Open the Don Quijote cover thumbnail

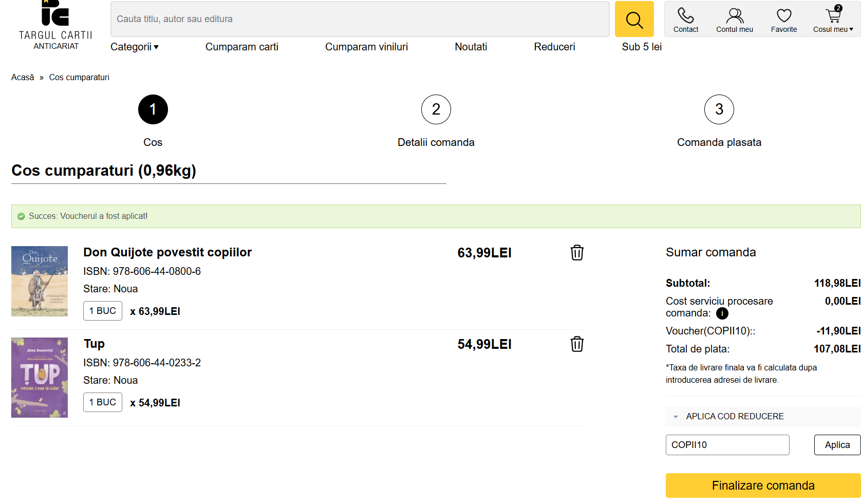point(40,281)
